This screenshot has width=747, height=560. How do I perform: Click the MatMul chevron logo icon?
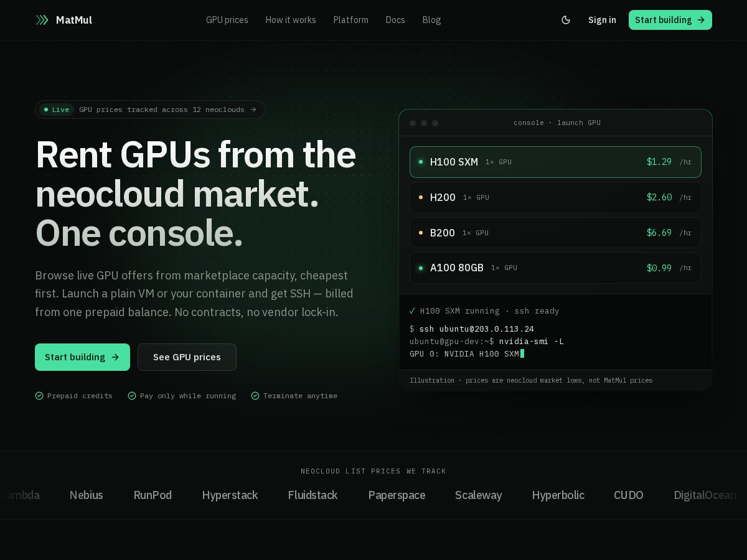pos(42,20)
